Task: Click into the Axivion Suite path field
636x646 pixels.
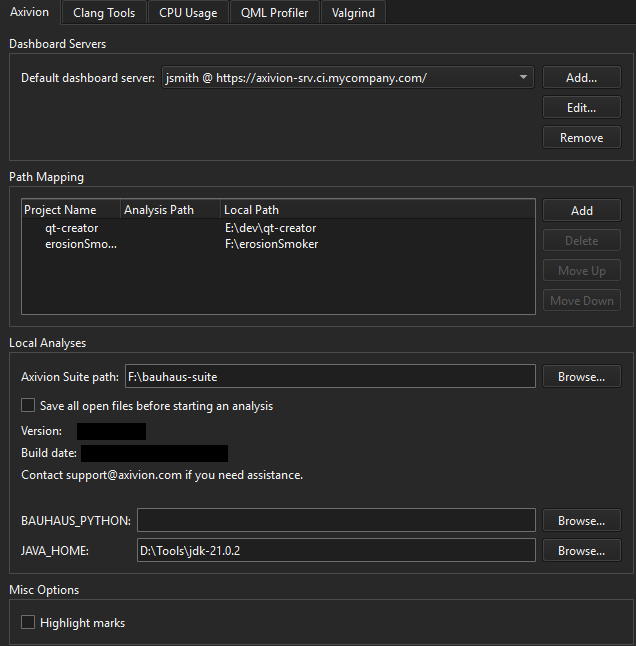Action: coord(329,377)
